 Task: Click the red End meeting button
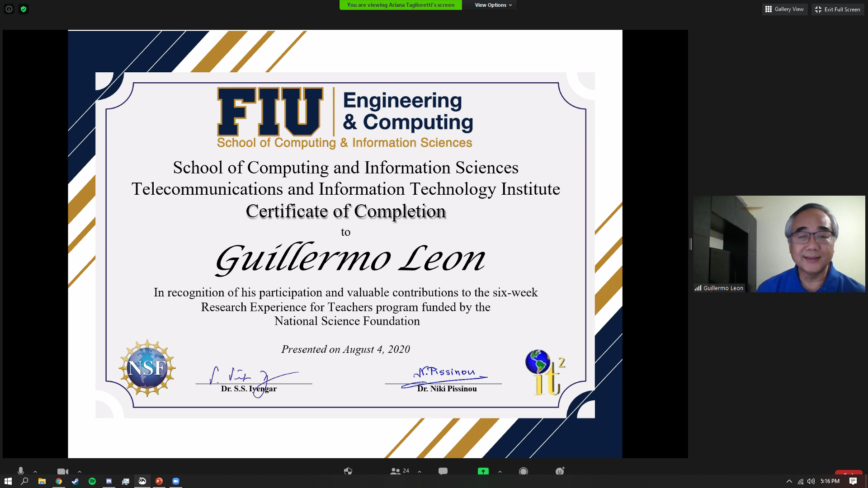tap(848, 473)
